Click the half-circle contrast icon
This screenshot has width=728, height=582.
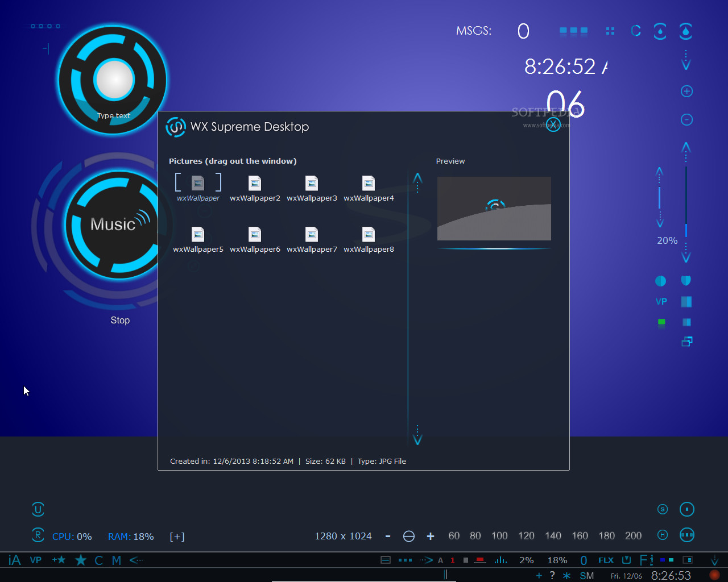[660, 281]
